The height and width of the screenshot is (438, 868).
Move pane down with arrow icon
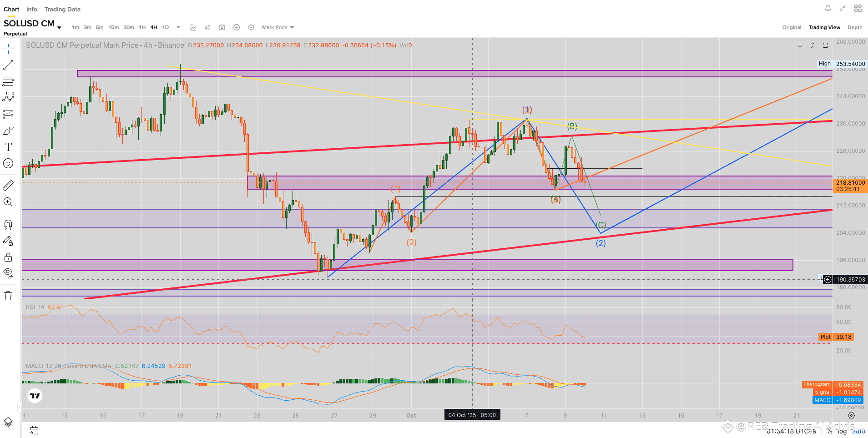(800, 45)
